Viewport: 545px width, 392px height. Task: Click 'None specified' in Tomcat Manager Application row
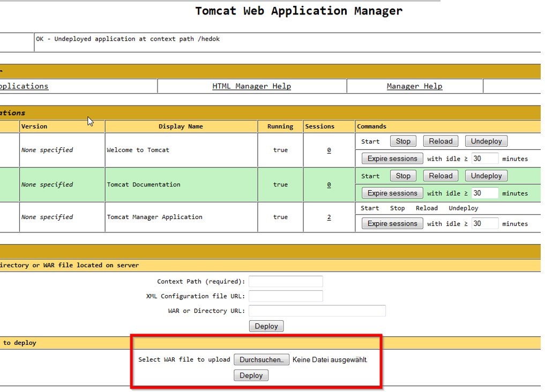(47, 217)
